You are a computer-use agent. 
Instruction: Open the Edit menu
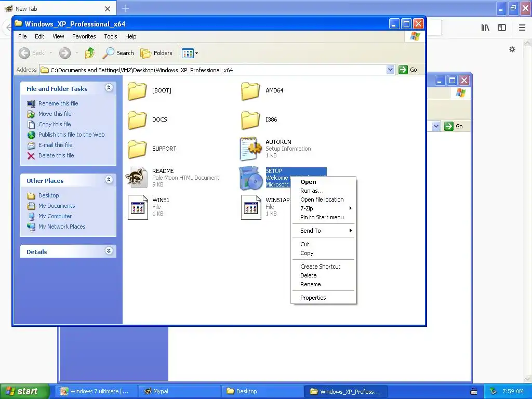39,36
